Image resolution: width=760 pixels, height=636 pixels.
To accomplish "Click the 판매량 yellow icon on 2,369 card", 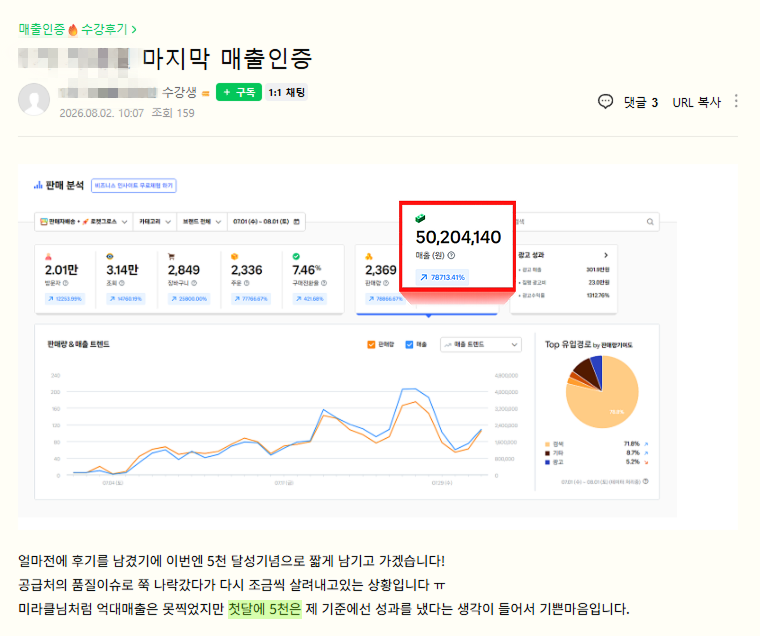I will (369, 256).
